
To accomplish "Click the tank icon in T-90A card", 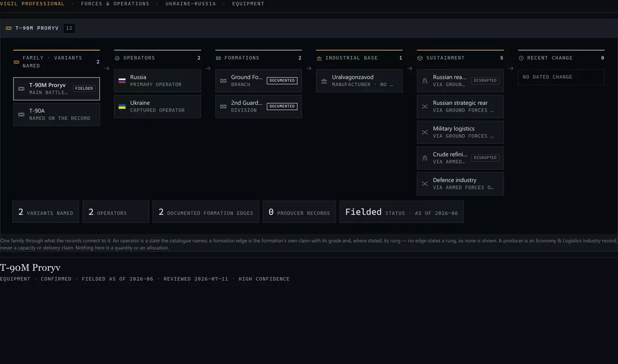I will click(21, 114).
